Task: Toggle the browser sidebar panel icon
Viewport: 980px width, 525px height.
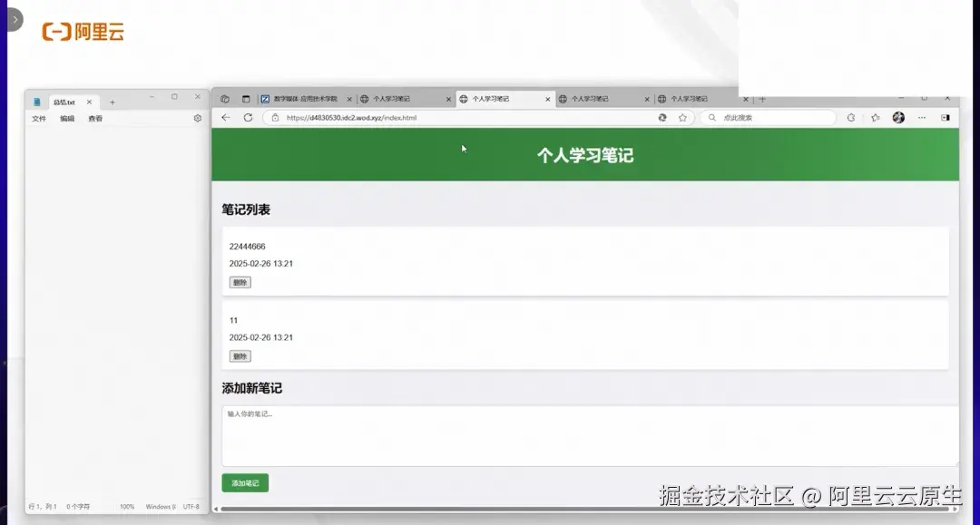Action: (945, 117)
